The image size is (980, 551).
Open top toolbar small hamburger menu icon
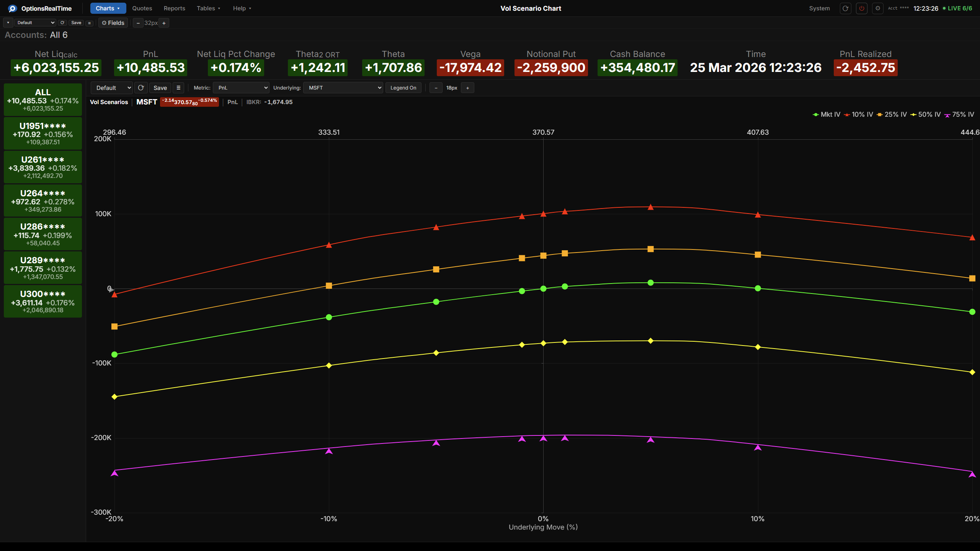pos(89,23)
